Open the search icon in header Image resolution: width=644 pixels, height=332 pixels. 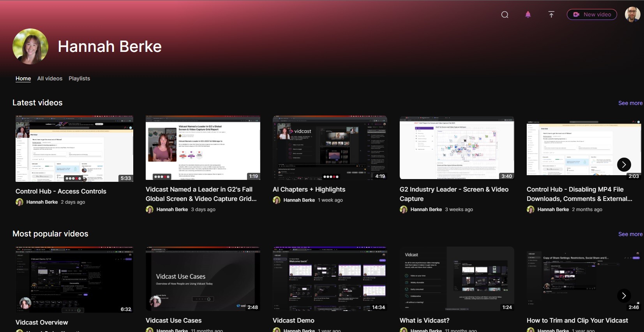(505, 15)
